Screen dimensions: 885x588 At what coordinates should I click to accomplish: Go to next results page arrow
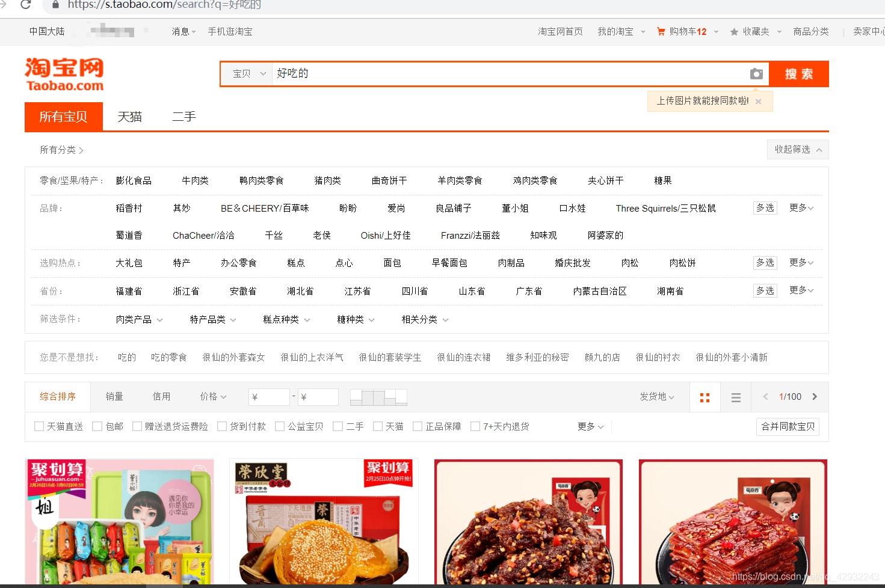pyautogui.click(x=815, y=397)
